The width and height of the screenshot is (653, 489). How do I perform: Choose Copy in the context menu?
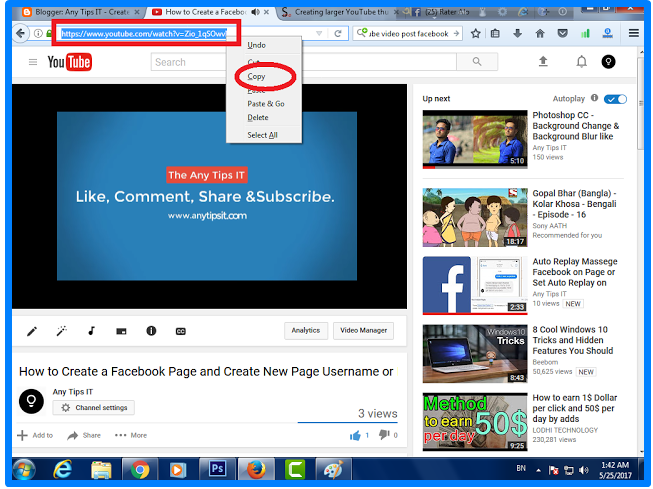click(x=256, y=76)
